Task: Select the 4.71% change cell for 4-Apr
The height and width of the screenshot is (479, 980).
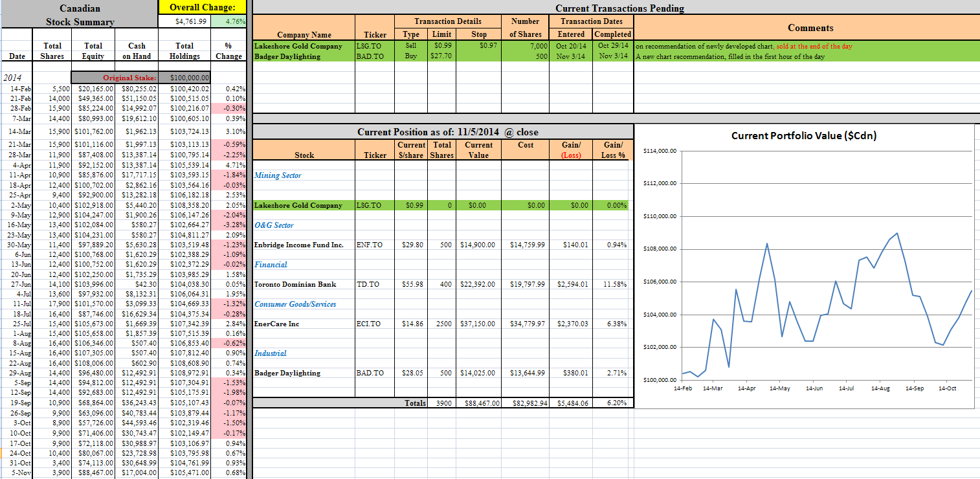Action: click(230, 165)
